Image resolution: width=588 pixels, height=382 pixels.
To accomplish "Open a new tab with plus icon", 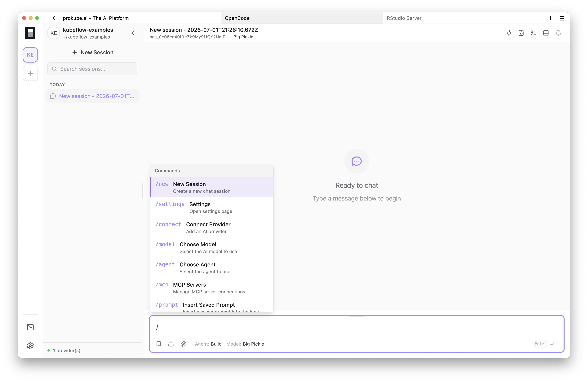I will (x=550, y=18).
